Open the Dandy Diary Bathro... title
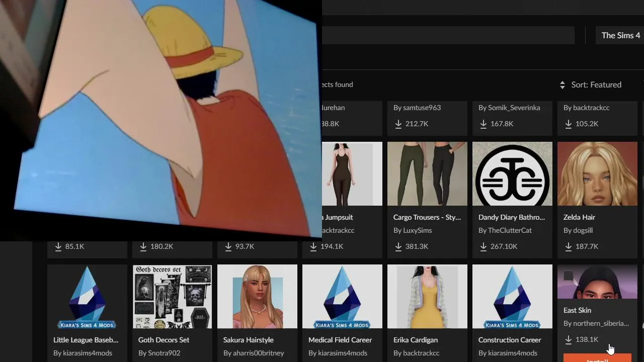644x362 pixels. tap(511, 217)
